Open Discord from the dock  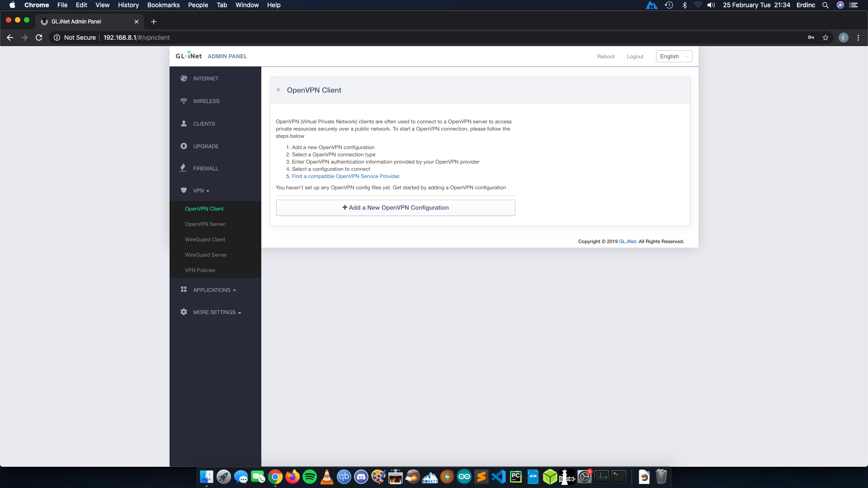coord(361,477)
